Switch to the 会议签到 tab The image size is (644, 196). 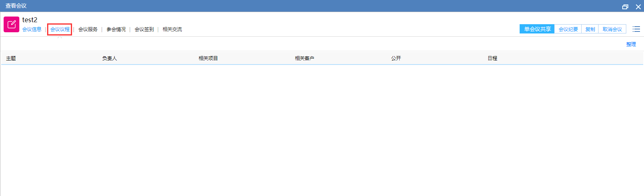tap(144, 29)
